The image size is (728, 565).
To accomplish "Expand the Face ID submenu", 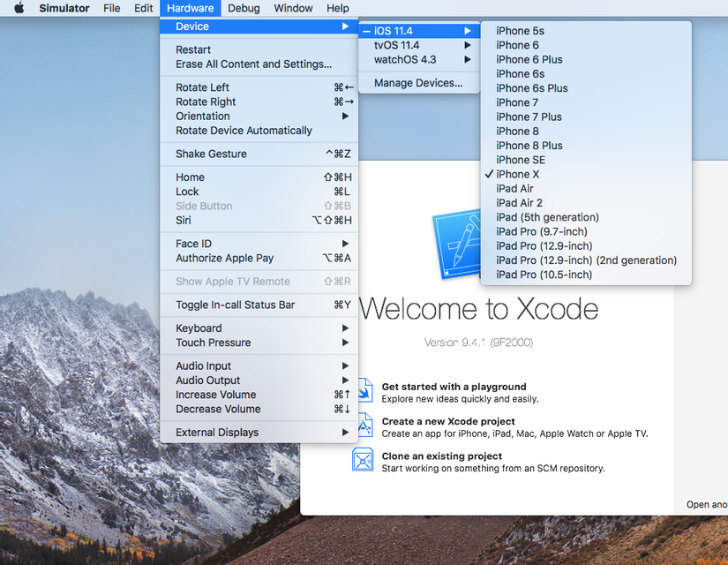I will point(259,244).
